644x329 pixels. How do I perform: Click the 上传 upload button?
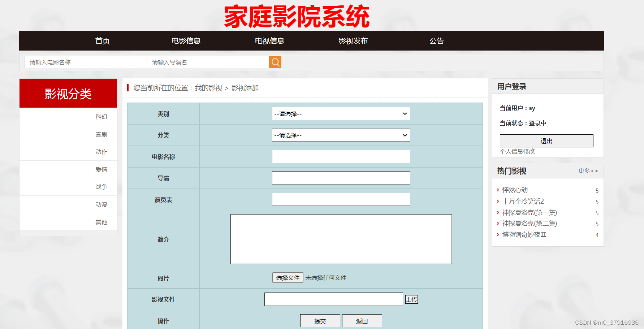pos(411,299)
